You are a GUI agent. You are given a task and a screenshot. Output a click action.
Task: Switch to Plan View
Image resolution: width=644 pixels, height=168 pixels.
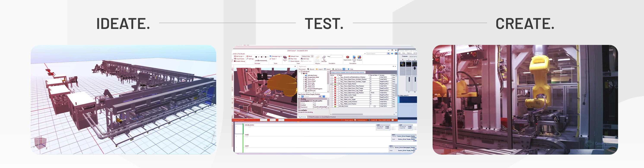[x=292, y=59]
